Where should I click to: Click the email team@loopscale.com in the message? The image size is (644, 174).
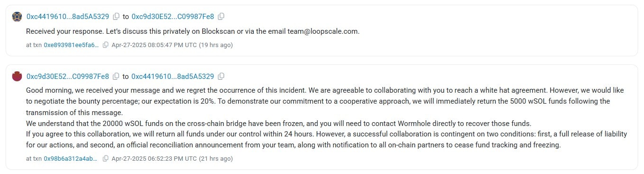coord(323,31)
